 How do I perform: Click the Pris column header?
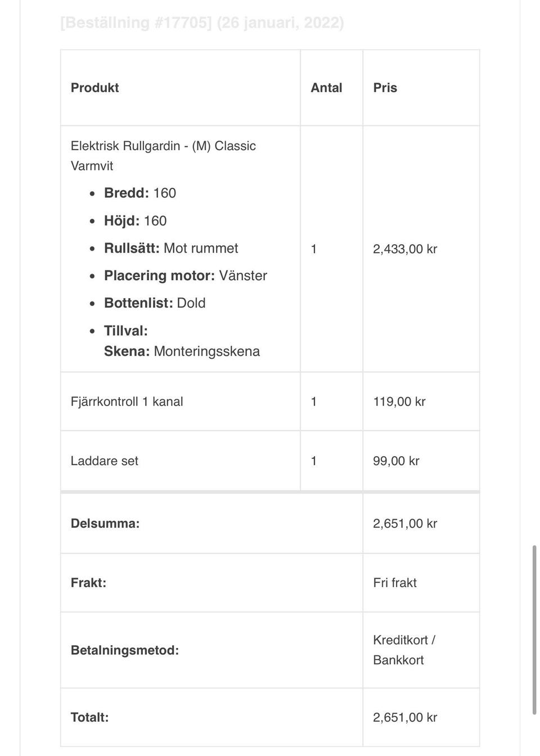pos(385,88)
